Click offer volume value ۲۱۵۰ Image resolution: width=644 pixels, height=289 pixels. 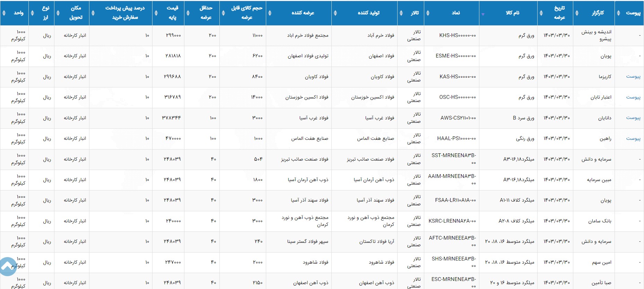(x=258, y=283)
